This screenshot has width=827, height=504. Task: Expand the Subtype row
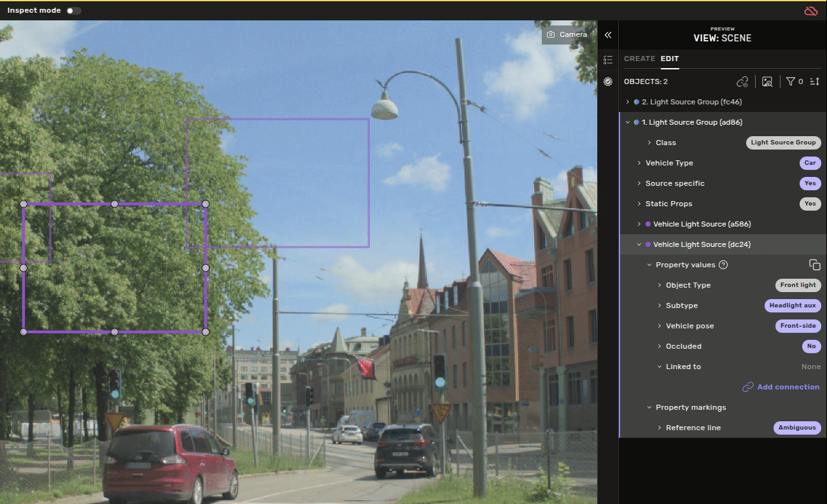(660, 305)
